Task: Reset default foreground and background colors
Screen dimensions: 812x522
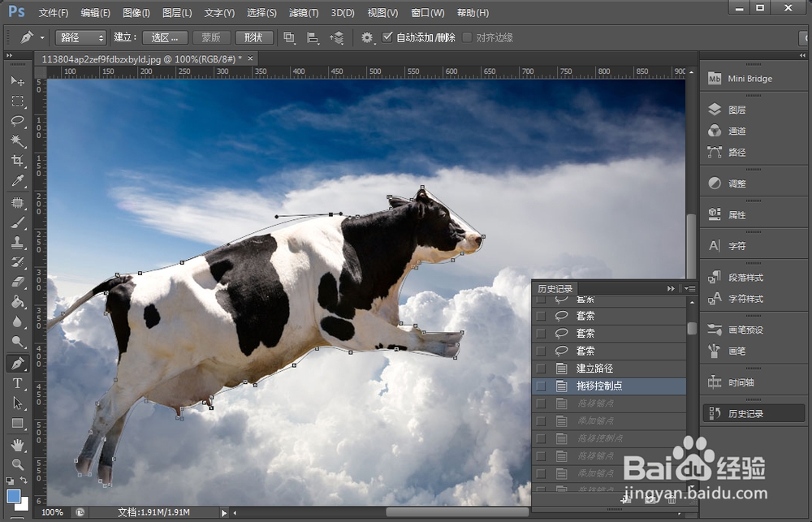Action: 10,481
